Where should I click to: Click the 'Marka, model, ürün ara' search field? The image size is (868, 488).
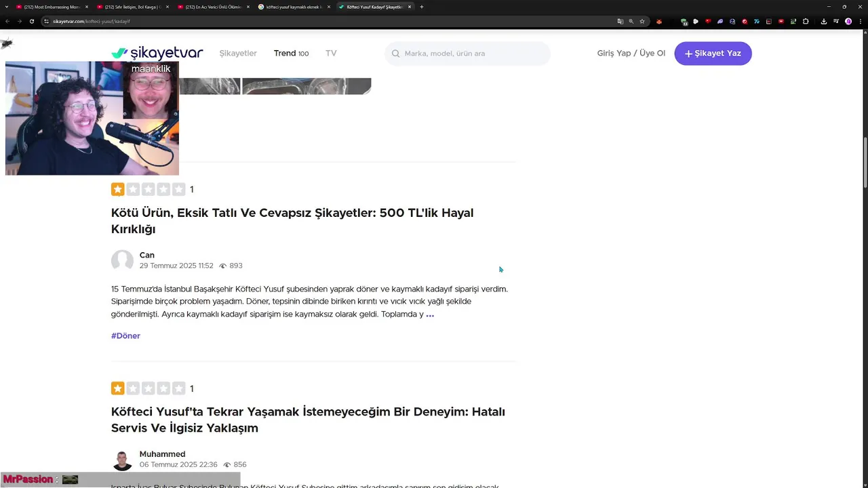tap(467, 54)
